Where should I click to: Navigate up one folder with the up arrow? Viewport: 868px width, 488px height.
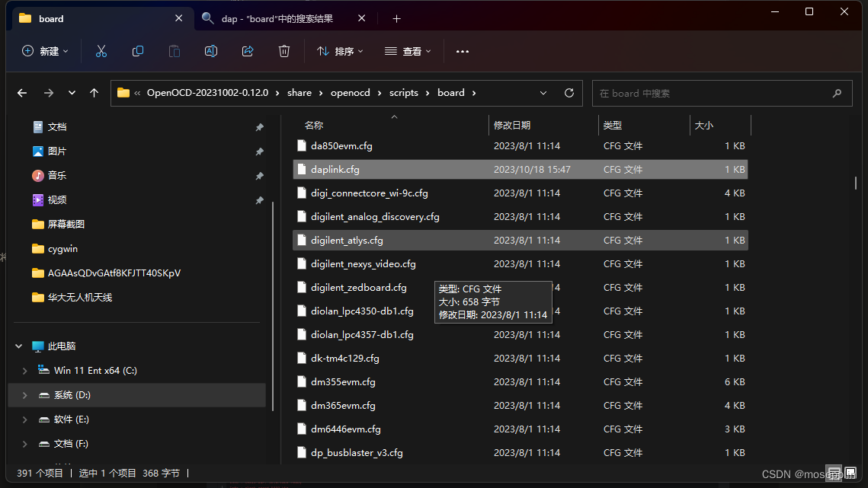pos(93,92)
